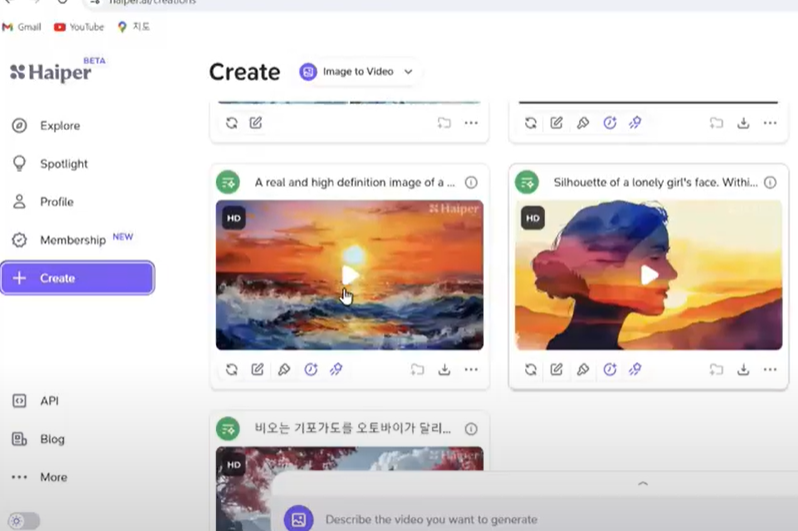The width and height of the screenshot is (798, 531).
Task: Extend duration of the silhouette video
Action: click(610, 370)
